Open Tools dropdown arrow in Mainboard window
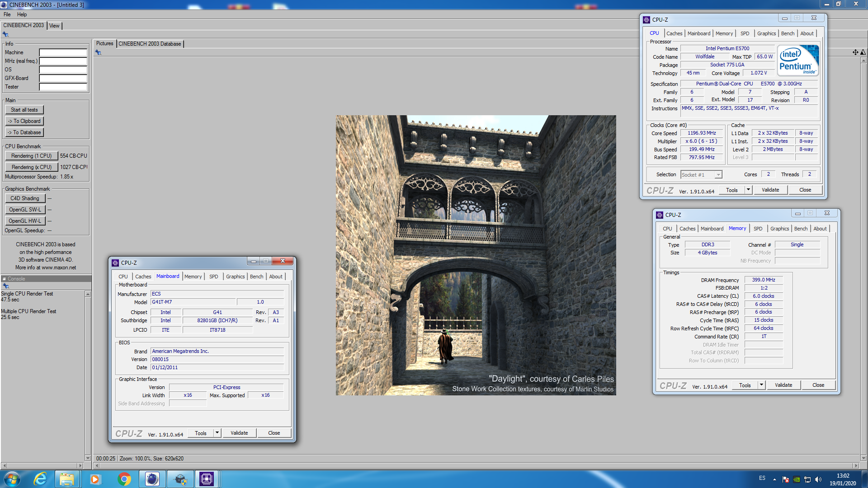Image resolution: width=868 pixels, height=488 pixels. pos(217,433)
